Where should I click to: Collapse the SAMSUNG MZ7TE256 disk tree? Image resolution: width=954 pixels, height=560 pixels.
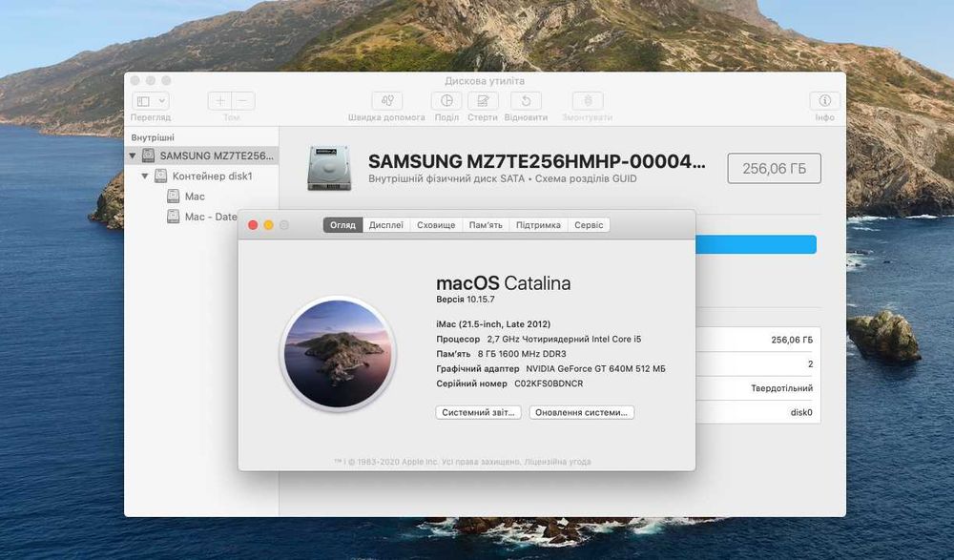click(132, 156)
